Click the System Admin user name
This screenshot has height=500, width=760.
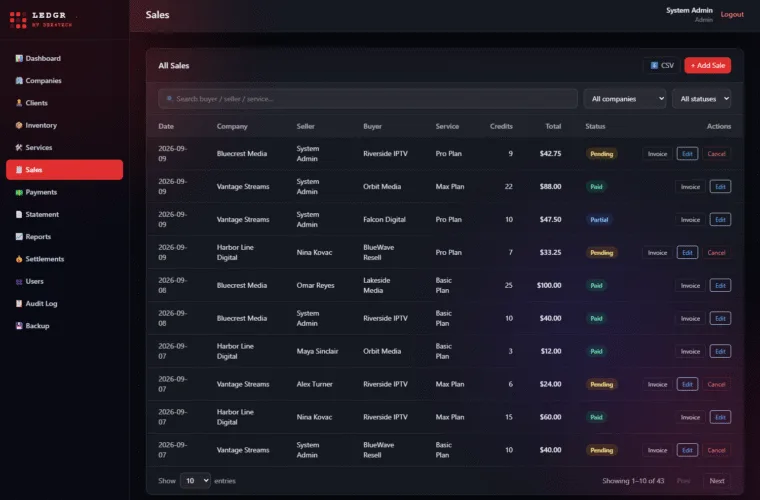[689, 10]
